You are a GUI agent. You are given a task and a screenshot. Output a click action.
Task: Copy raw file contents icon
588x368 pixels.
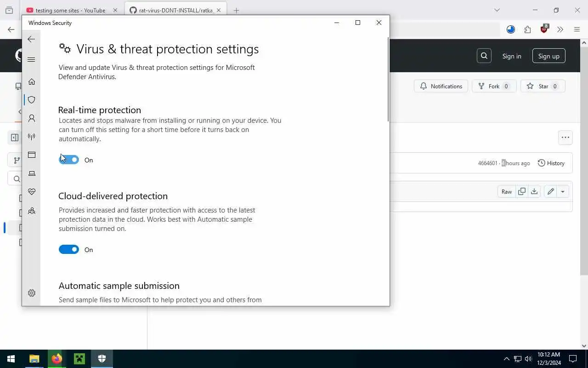coord(522,191)
